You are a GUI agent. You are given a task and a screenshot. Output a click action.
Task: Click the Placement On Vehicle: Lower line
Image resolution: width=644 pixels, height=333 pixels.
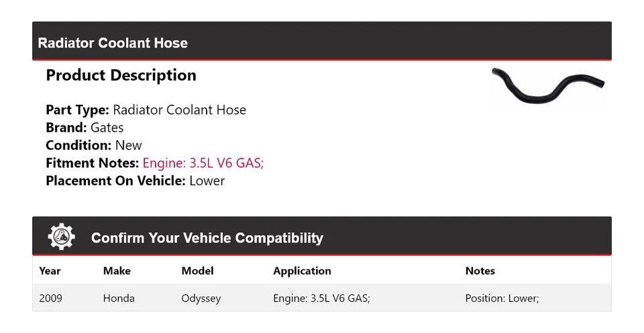(135, 181)
